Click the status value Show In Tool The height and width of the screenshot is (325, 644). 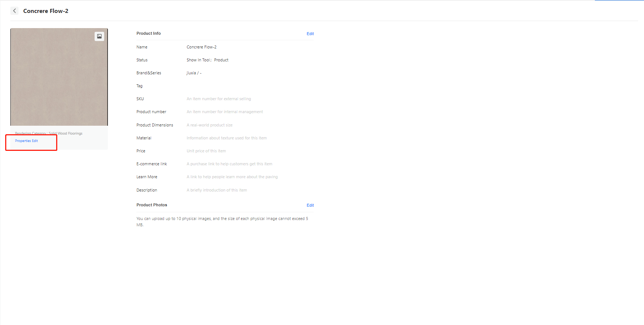[198, 60]
